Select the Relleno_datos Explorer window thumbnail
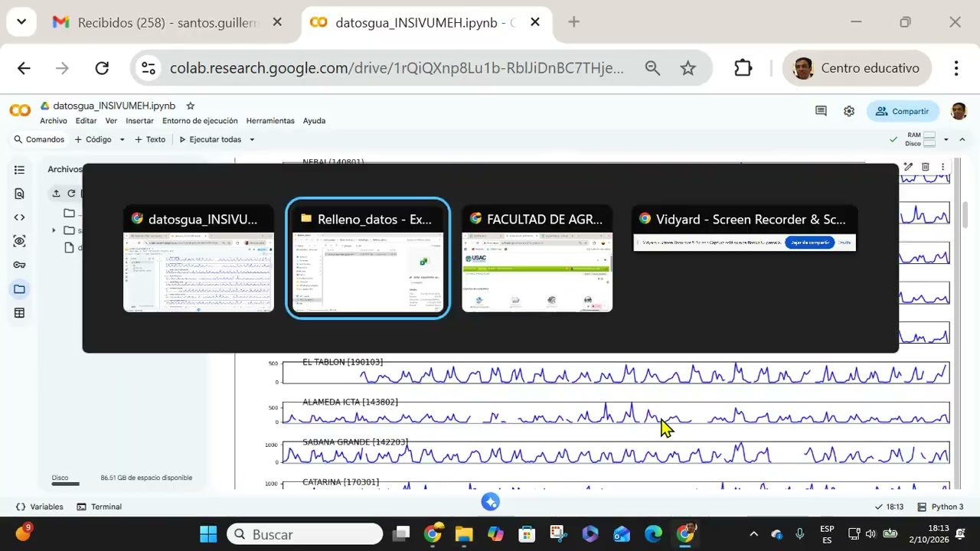 (x=367, y=258)
